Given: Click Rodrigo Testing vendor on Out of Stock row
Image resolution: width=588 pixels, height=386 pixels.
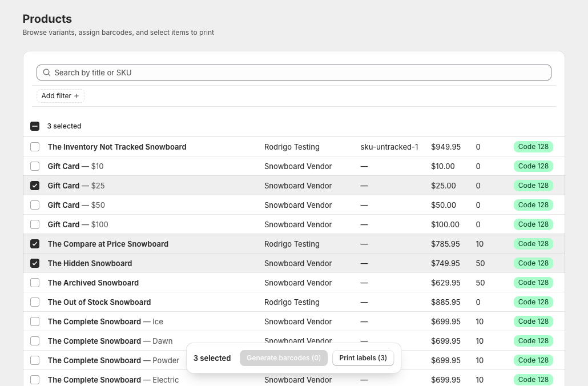Looking at the screenshot, I should (x=292, y=303).
